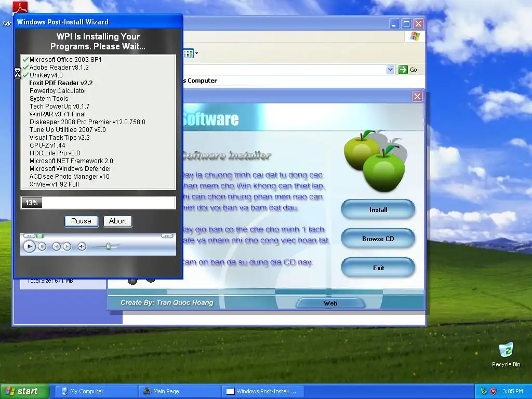The width and height of the screenshot is (532, 399).
Task: Click the Next track button in the media player
Action: point(67,247)
